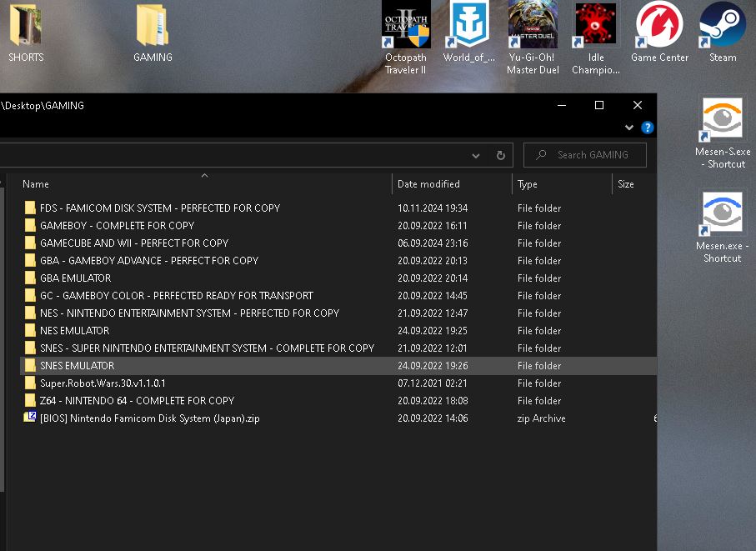Click the date 20.09.2022 14:45

click(x=433, y=295)
